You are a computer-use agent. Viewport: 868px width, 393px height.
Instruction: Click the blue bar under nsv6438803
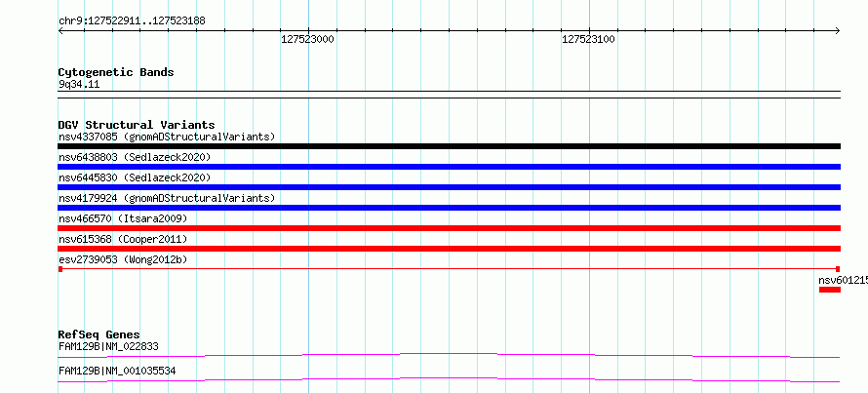449,167
